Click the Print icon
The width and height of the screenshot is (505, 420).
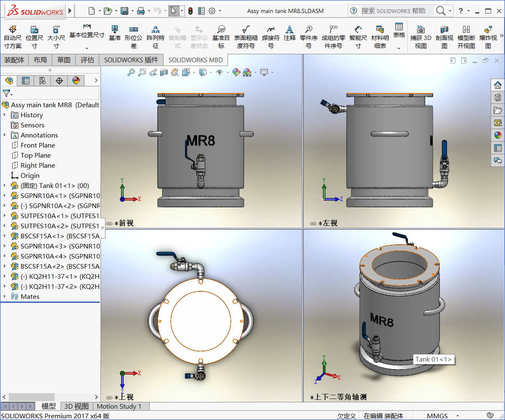[141, 11]
